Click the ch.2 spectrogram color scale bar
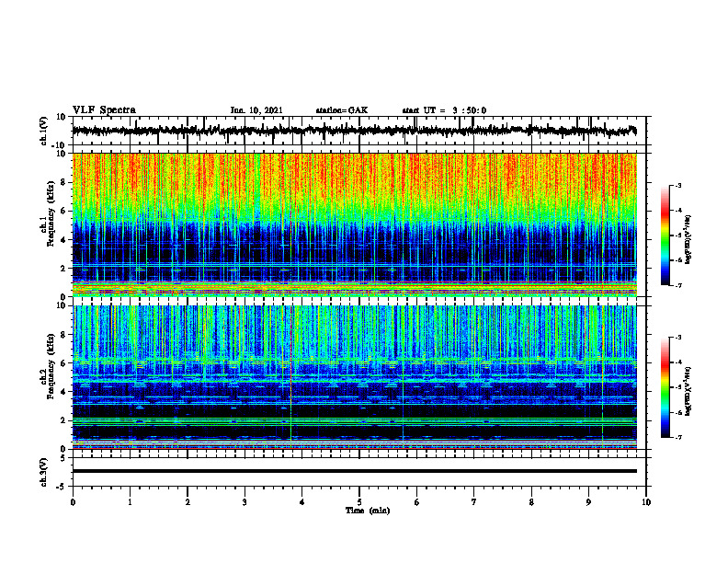Viewport: 728px width, 563px height. (x=665, y=387)
